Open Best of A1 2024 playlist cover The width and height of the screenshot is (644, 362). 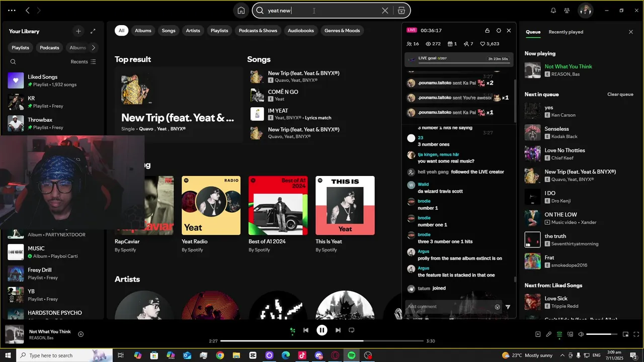278,205
